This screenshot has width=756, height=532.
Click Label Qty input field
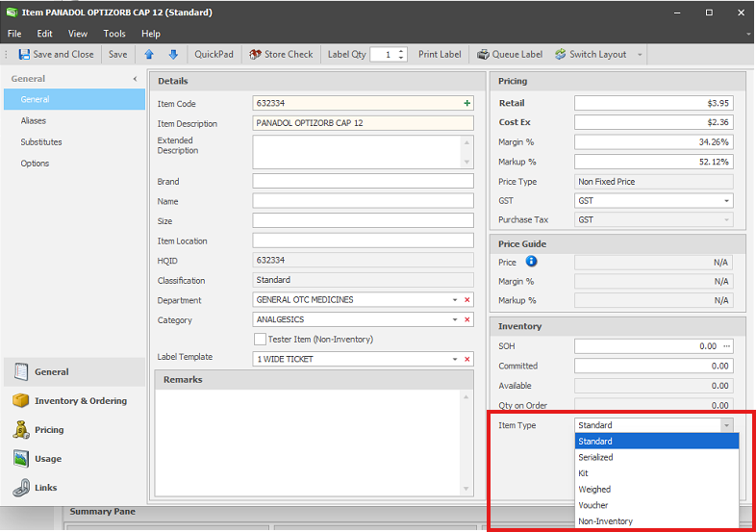(x=384, y=55)
